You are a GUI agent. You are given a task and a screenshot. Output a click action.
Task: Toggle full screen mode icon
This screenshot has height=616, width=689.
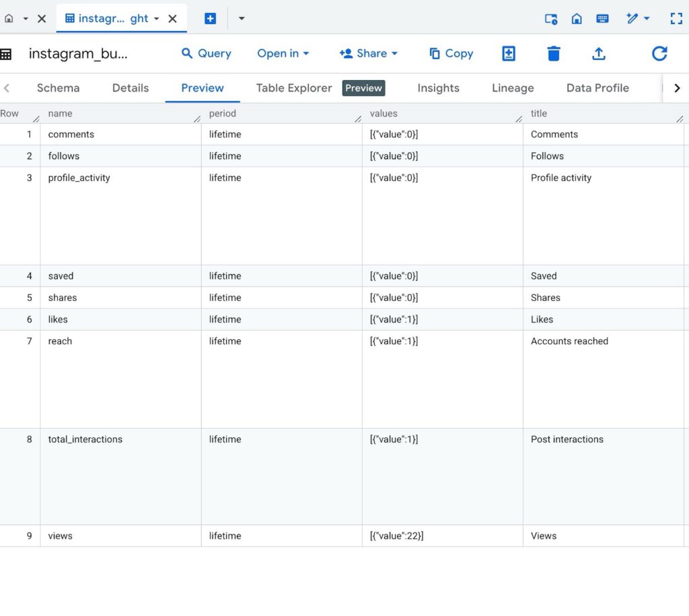[x=676, y=19]
